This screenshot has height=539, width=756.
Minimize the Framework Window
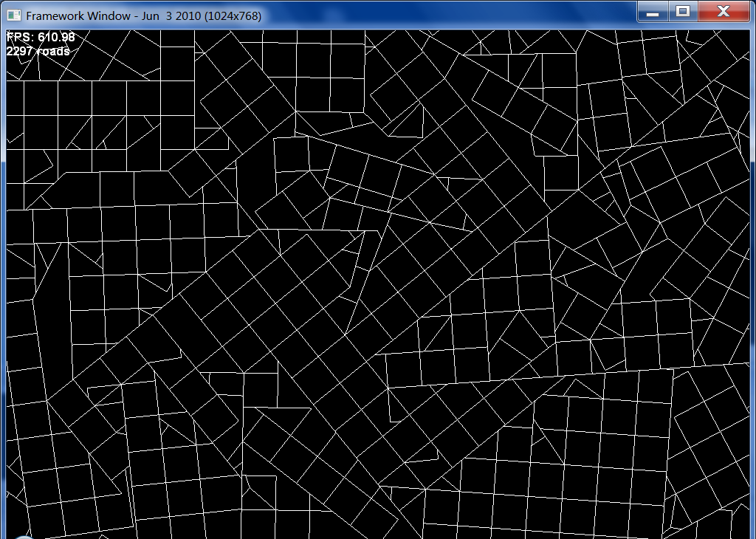click(653, 12)
